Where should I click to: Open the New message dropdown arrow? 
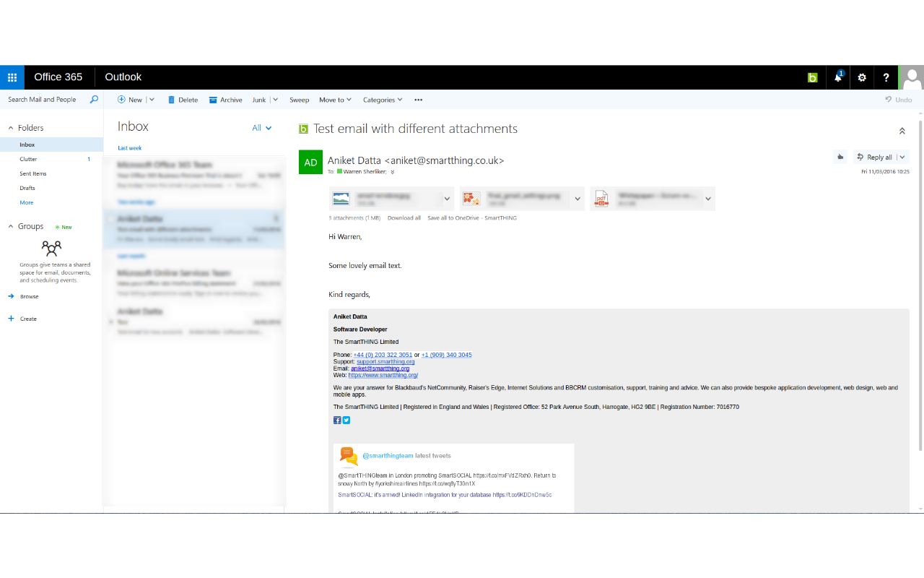click(x=152, y=100)
